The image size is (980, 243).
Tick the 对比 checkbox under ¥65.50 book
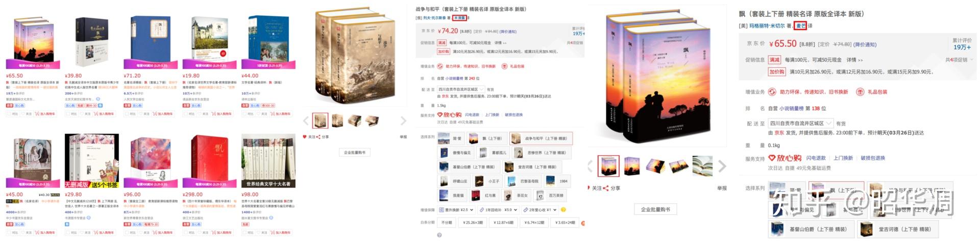(x=9, y=114)
